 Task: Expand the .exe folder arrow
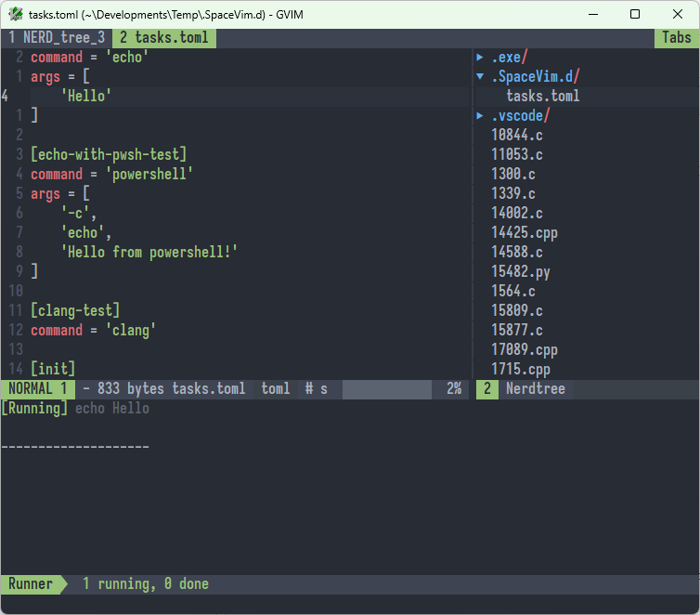480,58
